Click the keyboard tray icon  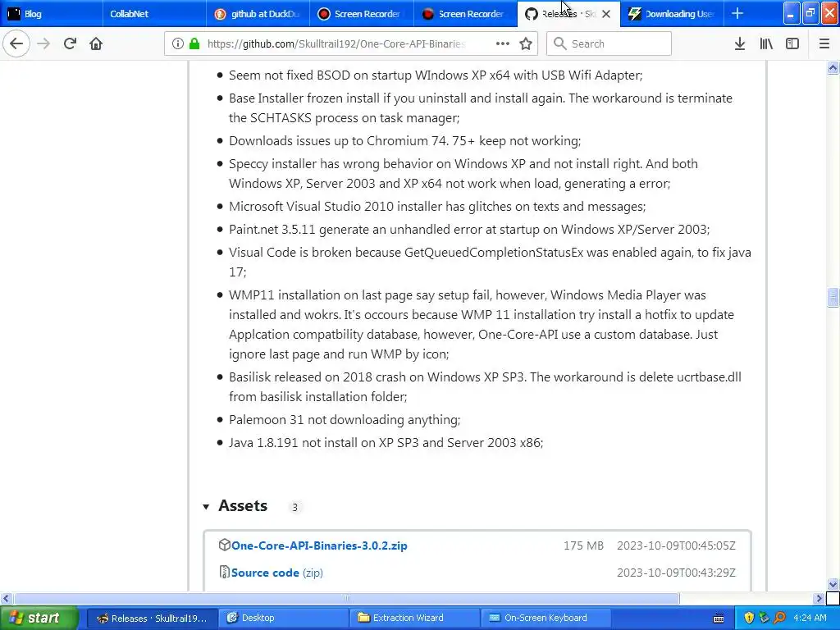(x=719, y=619)
